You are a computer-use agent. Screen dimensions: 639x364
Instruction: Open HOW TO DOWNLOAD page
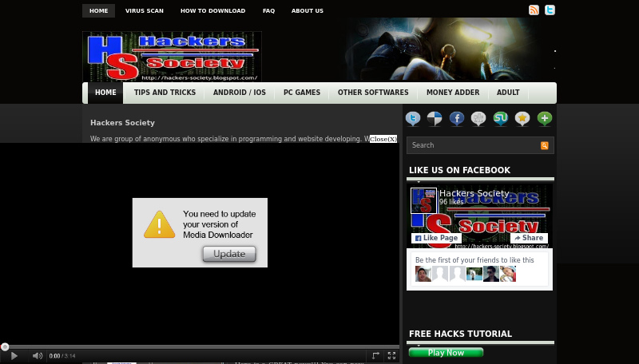point(212,11)
